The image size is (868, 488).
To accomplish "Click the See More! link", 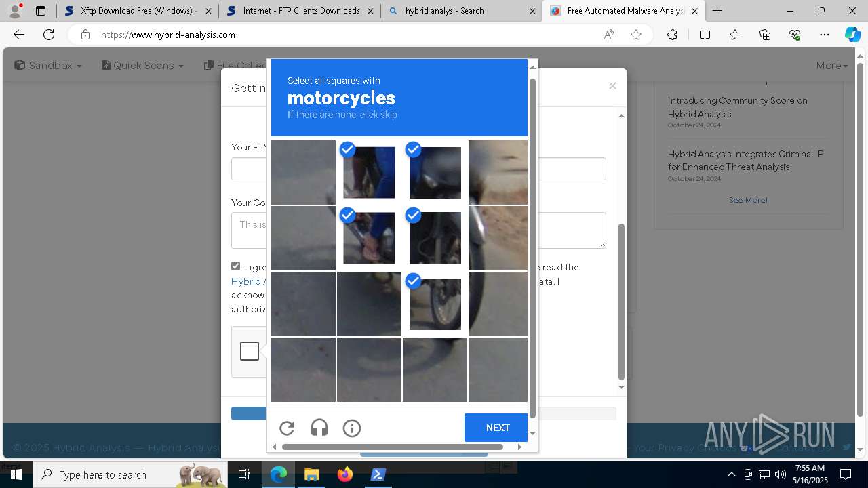I will click(x=748, y=200).
